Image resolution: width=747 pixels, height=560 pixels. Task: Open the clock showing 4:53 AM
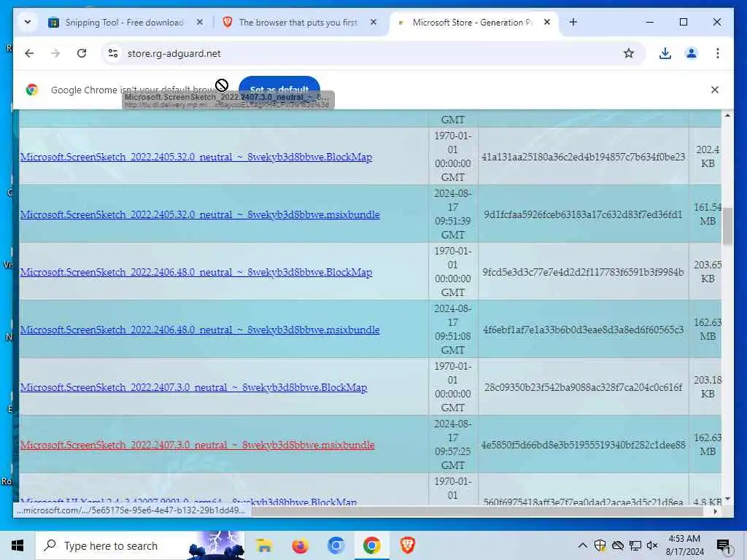point(684,545)
